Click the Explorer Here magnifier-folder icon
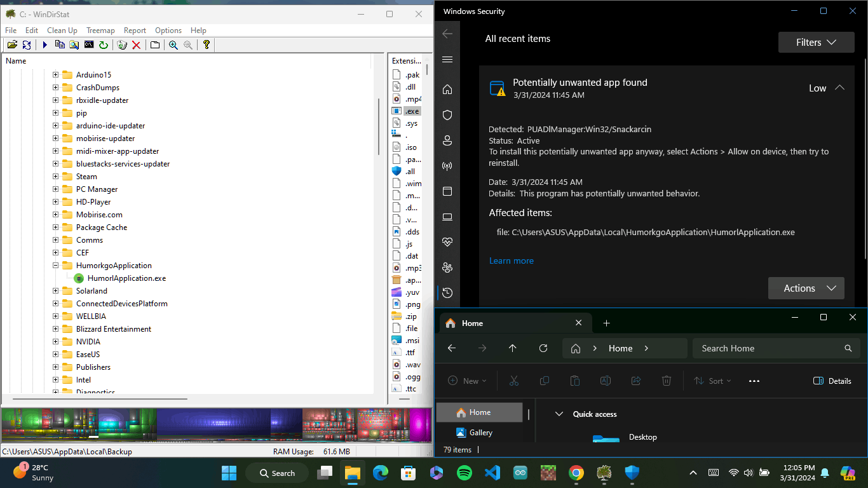Screen dimensions: 868x488 pos(74,45)
